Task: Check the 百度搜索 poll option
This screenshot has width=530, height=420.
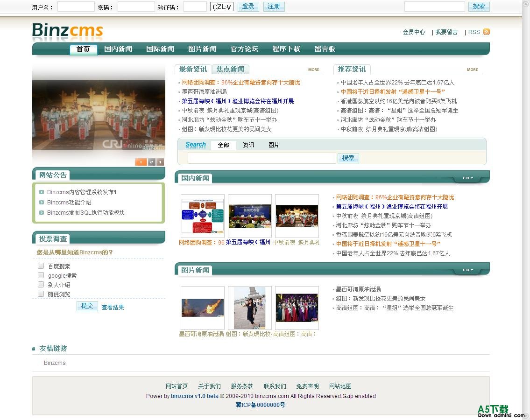Action: (41, 266)
